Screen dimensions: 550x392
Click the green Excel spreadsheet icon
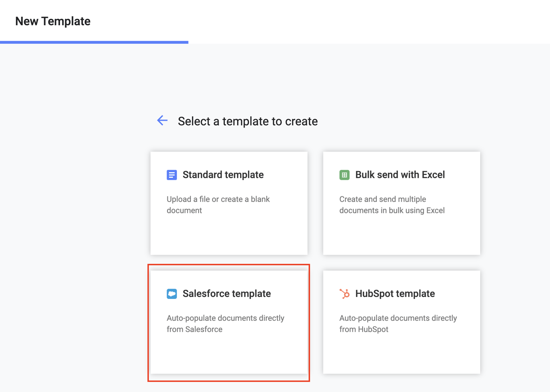344,175
